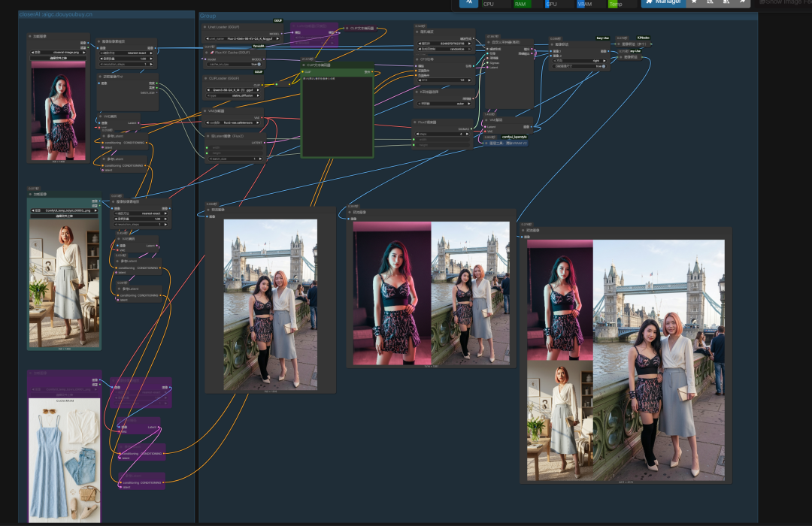Open the Manager button in top bar
Screen dimensions: 812x526
(664, 2)
